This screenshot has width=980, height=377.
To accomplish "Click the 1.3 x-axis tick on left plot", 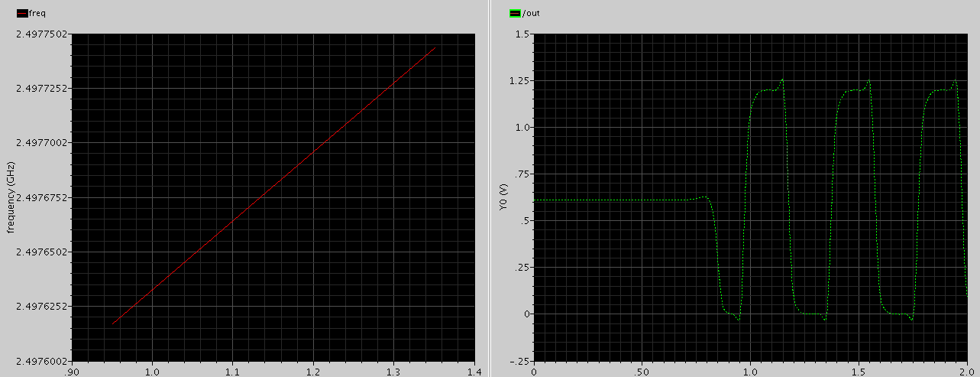I will [x=394, y=371].
